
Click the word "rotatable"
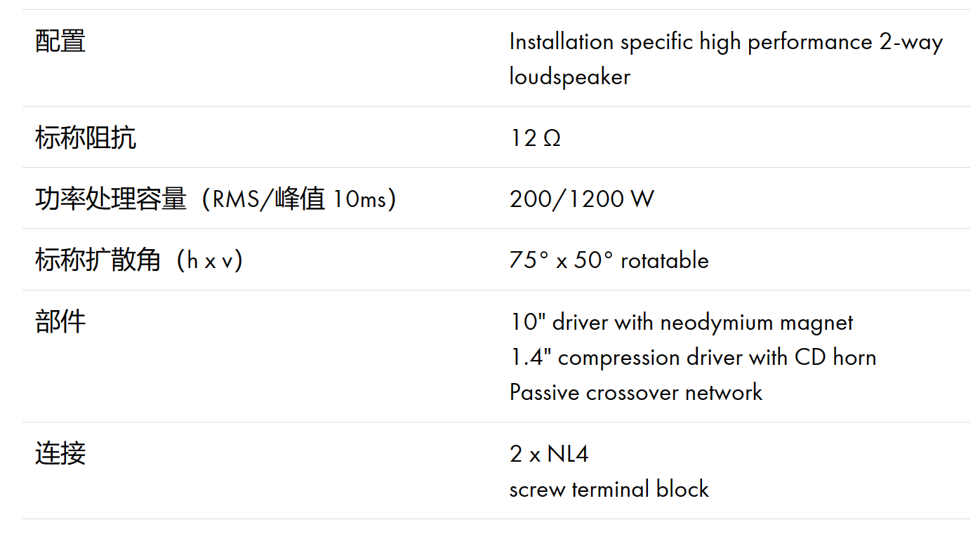[665, 260]
